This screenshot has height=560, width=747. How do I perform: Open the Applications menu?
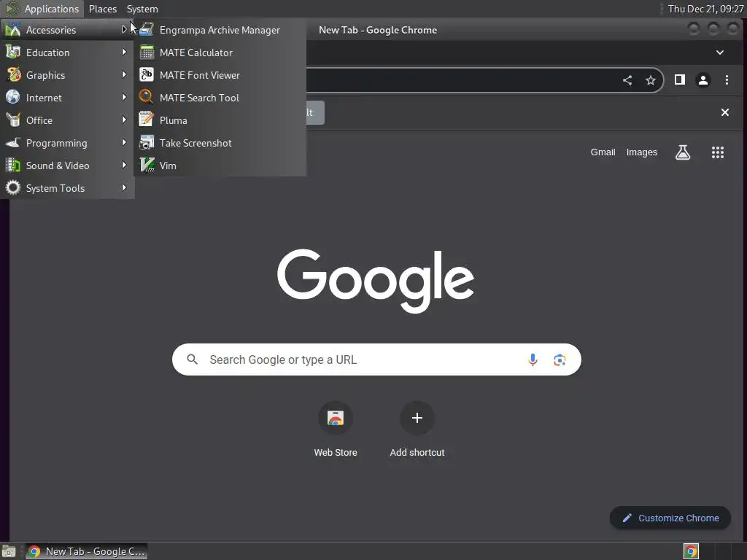pyautogui.click(x=42, y=9)
